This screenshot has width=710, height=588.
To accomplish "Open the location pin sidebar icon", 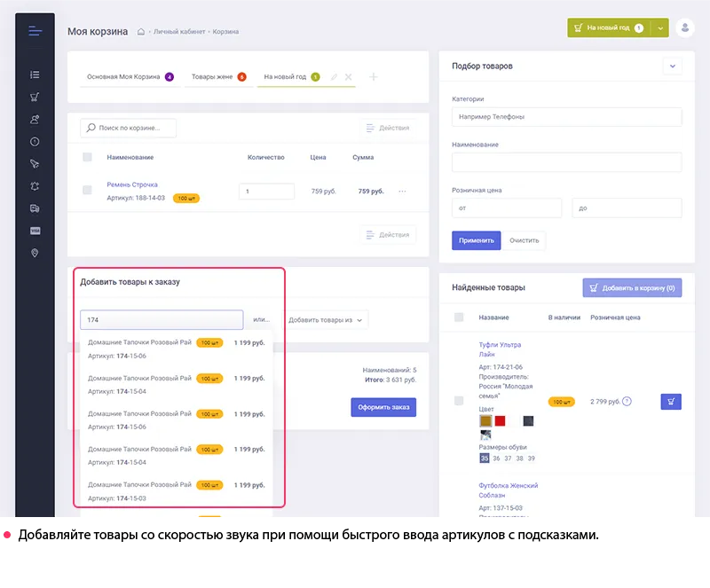I will [x=35, y=253].
